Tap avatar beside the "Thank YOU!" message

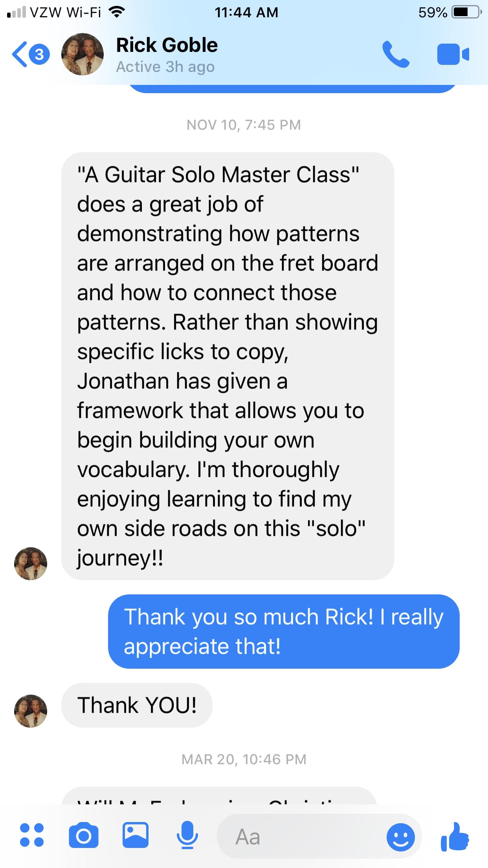tap(31, 711)
